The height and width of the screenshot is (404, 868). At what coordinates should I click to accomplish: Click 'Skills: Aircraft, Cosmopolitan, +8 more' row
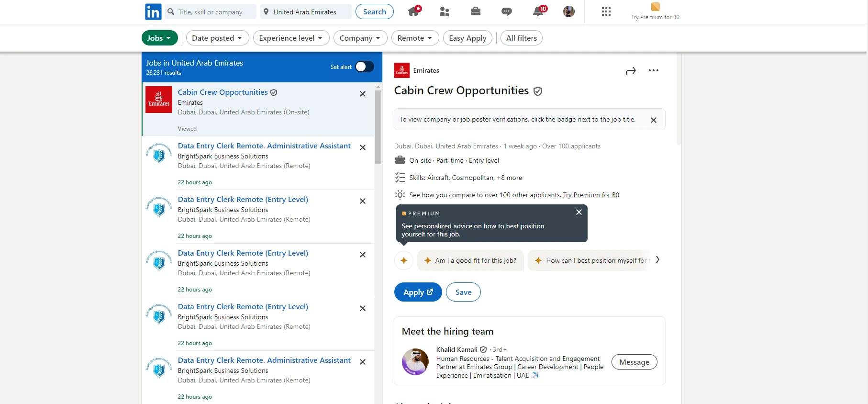pos(465,178)
